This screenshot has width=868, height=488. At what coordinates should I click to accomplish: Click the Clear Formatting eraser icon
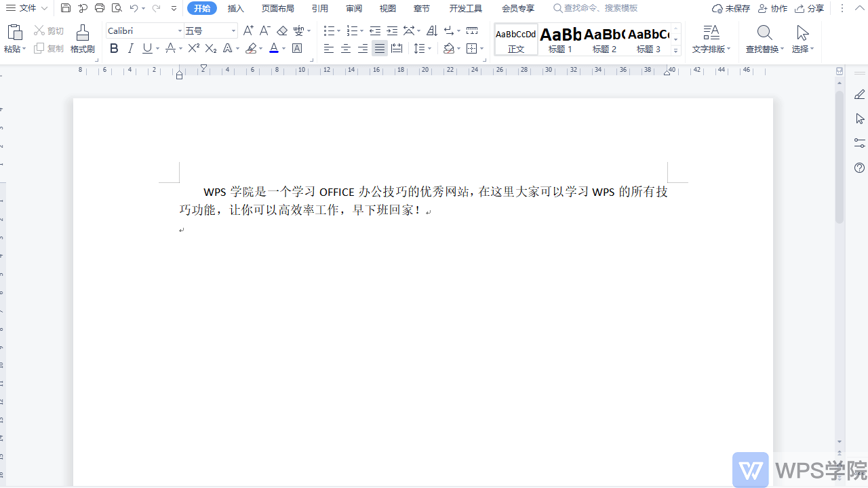(x=282, y=30)
